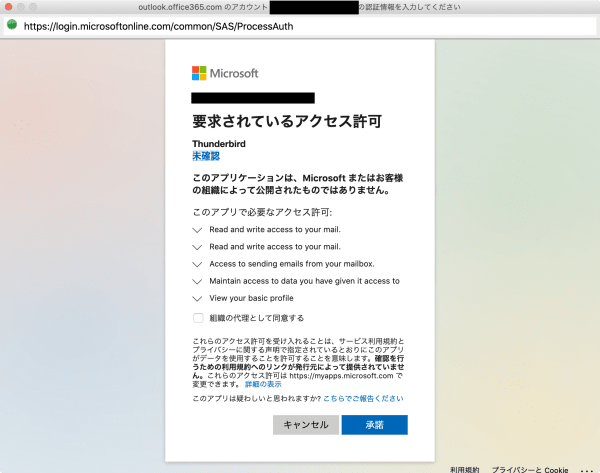The image size is (600, 473).
Task: Click the green secure-site icon in address bar
Action: [12, 25]
